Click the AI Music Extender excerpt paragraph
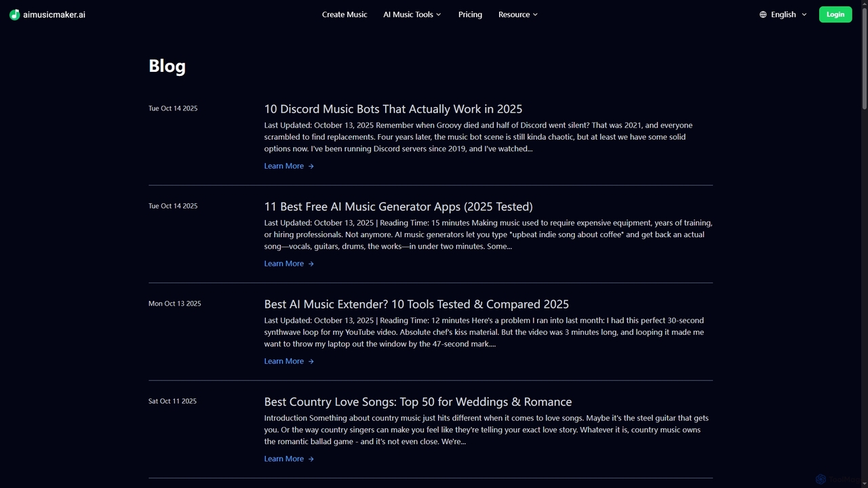 point(484,332)
